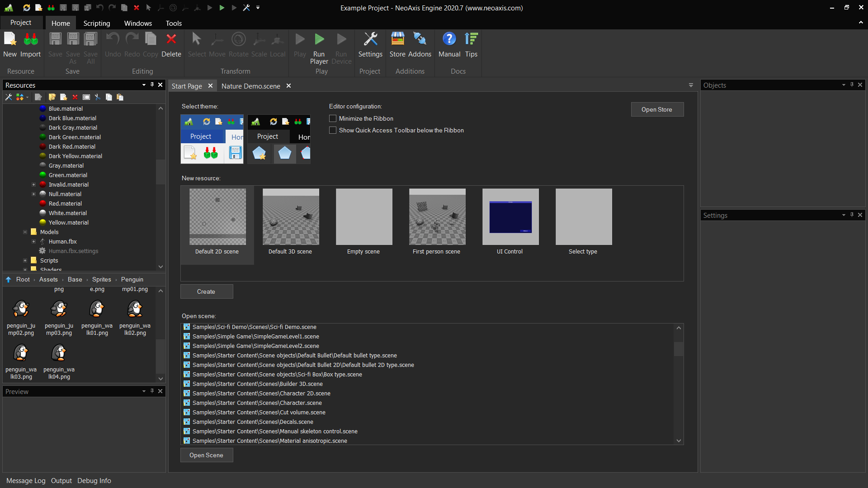
Task: Open the Nature Demo.scene document tab
Action: tap(250, 86)
